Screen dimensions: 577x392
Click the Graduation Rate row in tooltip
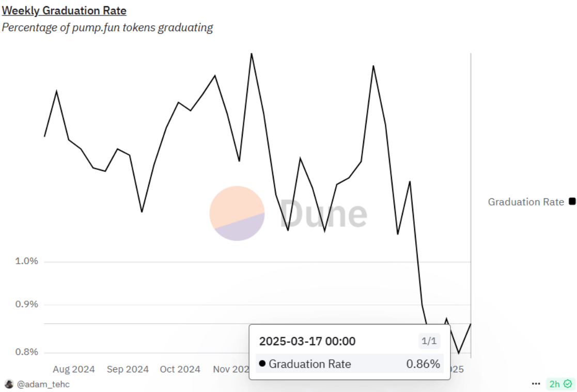(350, 364)
